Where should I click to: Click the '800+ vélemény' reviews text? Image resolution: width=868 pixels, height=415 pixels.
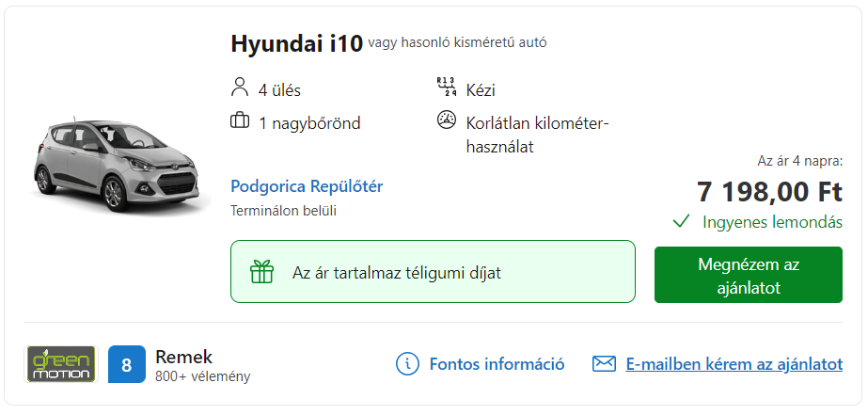[x=202, y=376]
